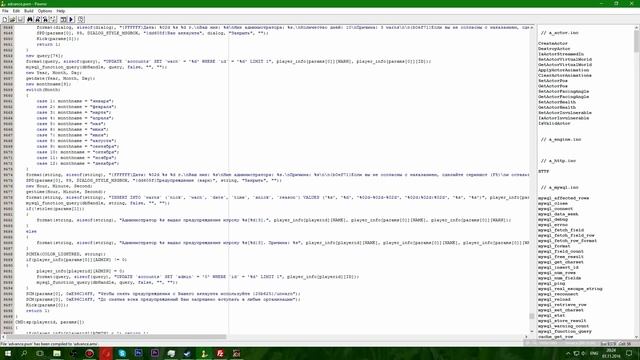
Task: Click the code editor horizontal scrollbar thumb
Action: pos(116,337)
